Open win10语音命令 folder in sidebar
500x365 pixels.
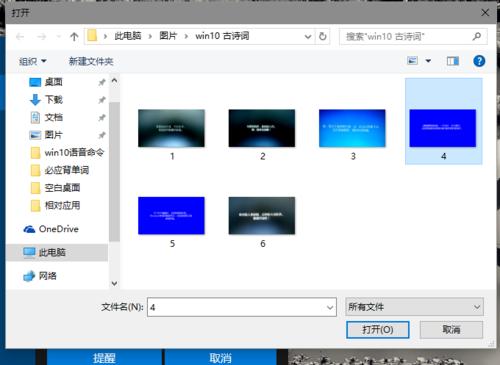(x=74, y=153)
